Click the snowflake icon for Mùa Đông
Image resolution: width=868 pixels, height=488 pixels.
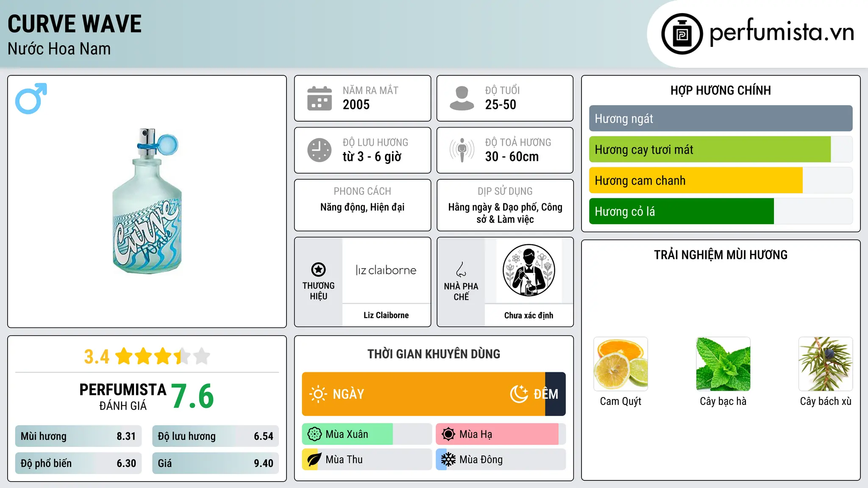tap(448, 460)
